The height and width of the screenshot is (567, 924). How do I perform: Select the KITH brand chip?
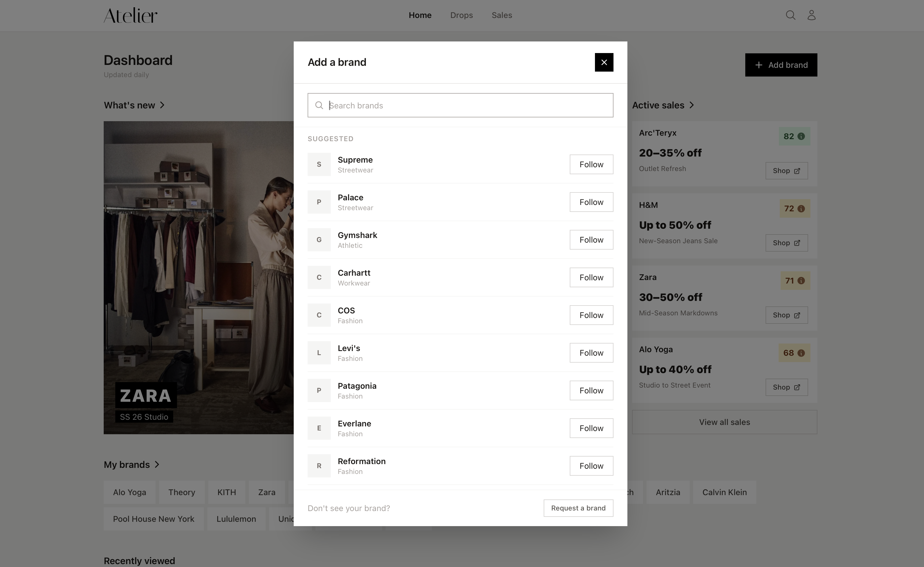click(227, 492)
